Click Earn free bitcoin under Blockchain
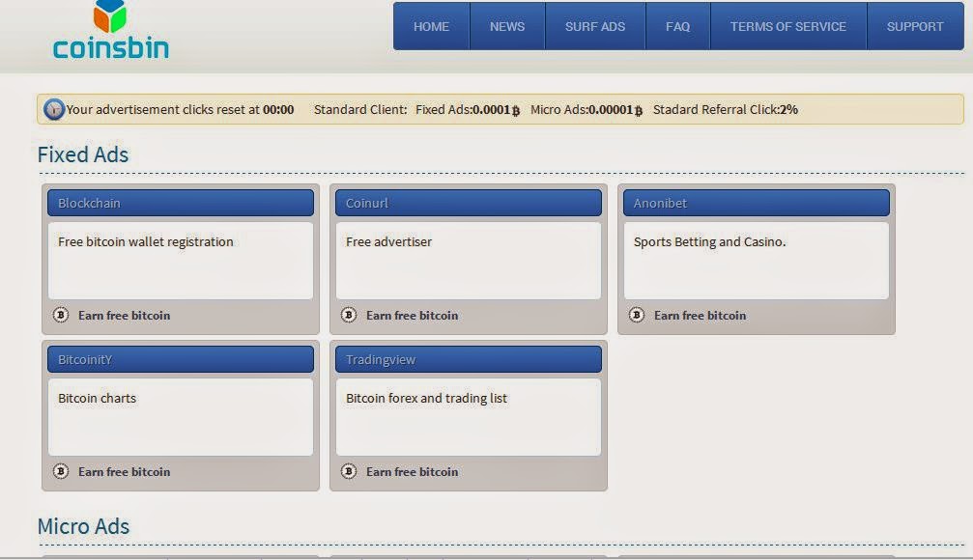 pos(124,315)
